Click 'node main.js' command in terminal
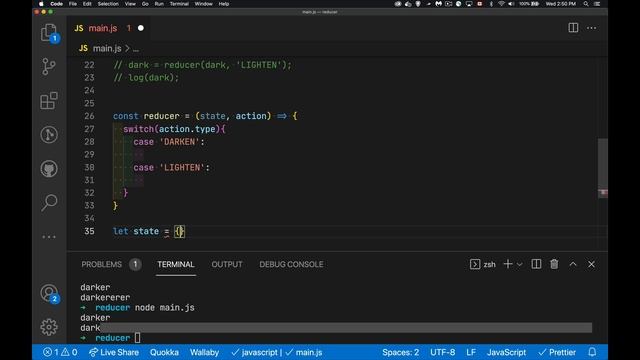640x360 pixels. 164,307
